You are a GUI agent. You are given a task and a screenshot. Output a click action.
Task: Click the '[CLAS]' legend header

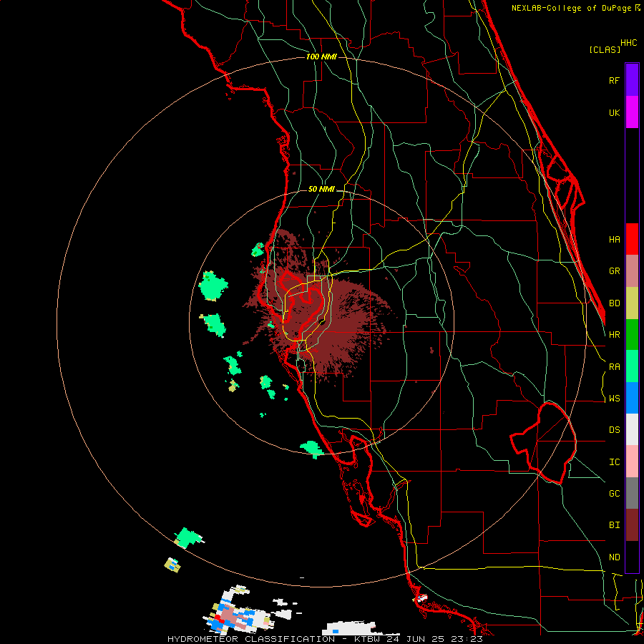tap(605, 49)
